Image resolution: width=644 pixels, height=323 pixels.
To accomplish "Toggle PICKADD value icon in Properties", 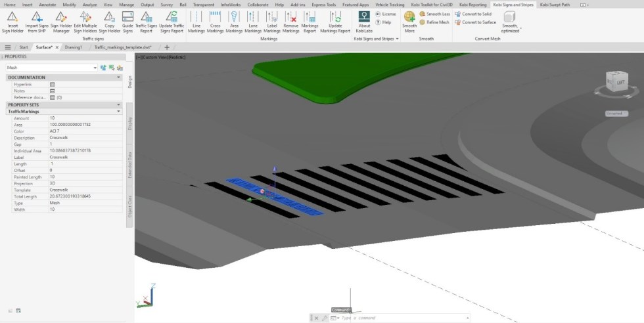I will click(x=103, y=68).
